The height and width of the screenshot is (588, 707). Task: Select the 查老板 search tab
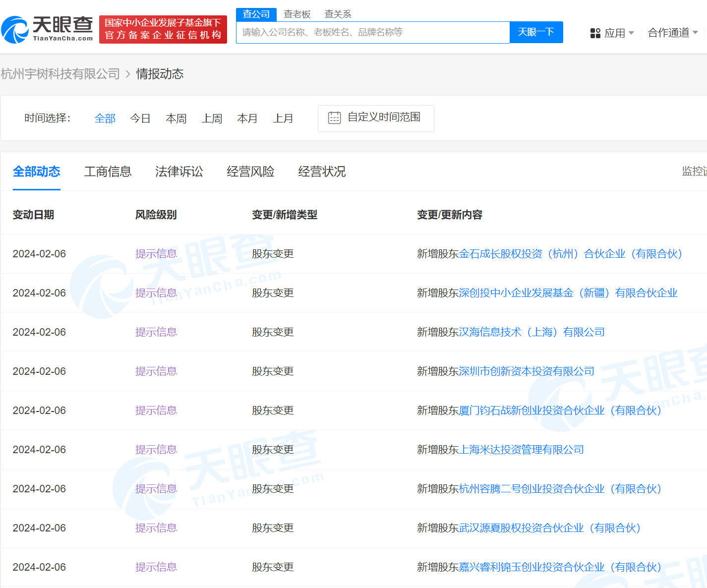297,14
